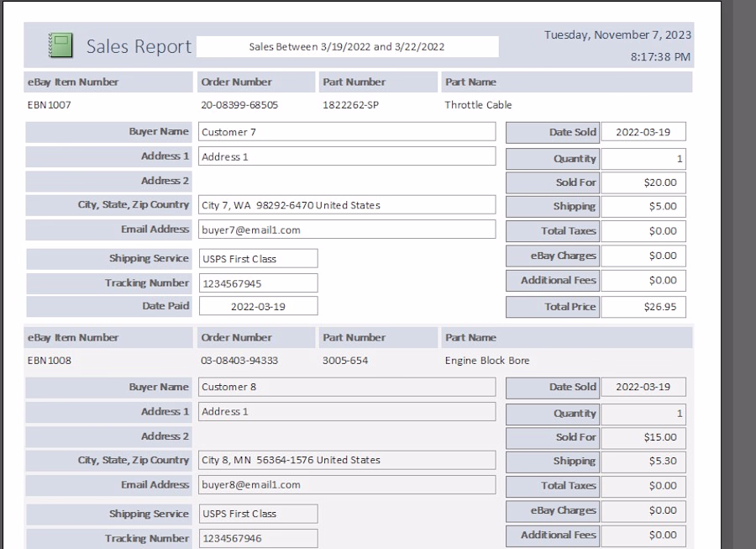Click the 'City 8, MN 56364-1576' field
The width and height of the screenshot is (756, 549).
pyautogui.click(x=347, y=460)
